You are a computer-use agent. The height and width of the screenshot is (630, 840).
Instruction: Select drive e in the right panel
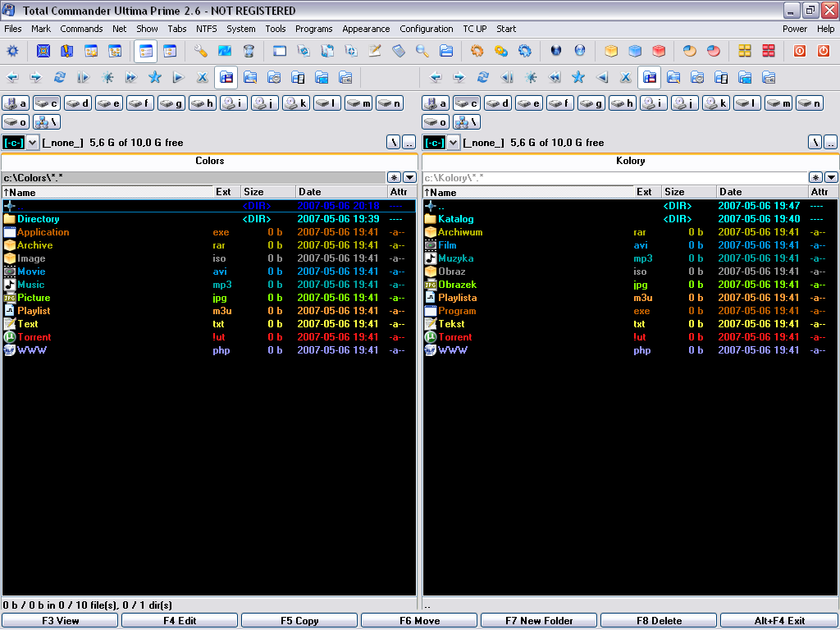(529, 103)
